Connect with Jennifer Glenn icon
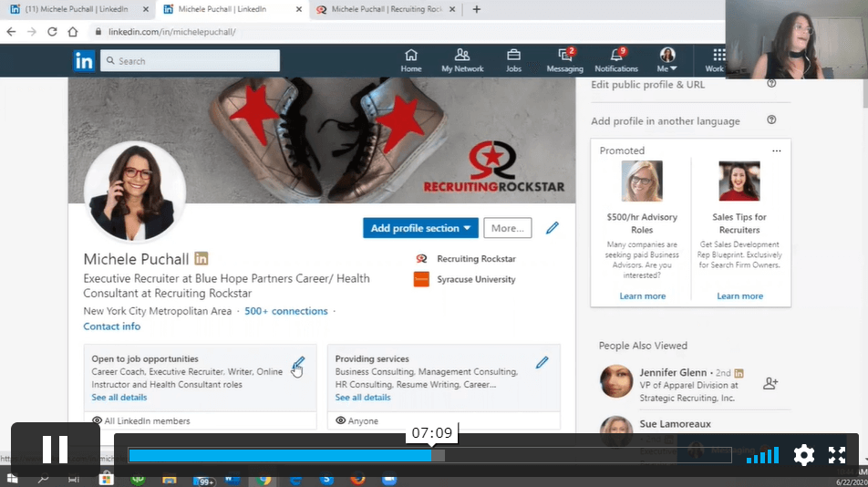This screenshot has width=868, height=487. (770, 383)
